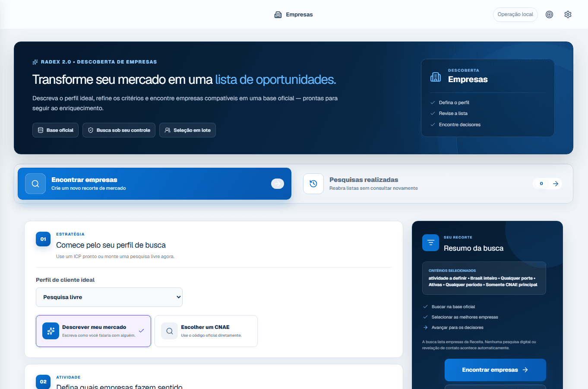Image resolution: width=588 pixels, height=389 pixels.
Task: Click the Base oficial chip
Action: point(55,130)
